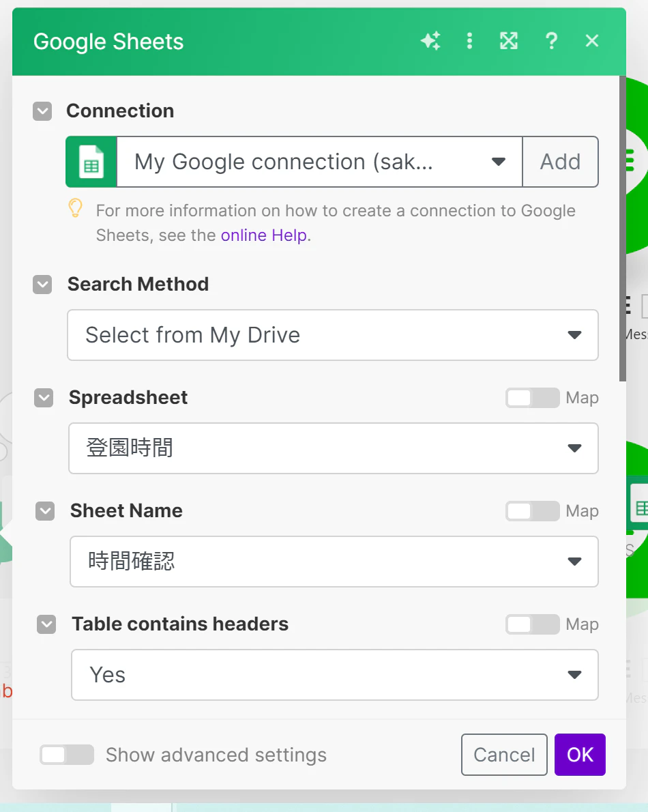Add a new connection
The width and height of the screenshot is (648, 812).
561,162
